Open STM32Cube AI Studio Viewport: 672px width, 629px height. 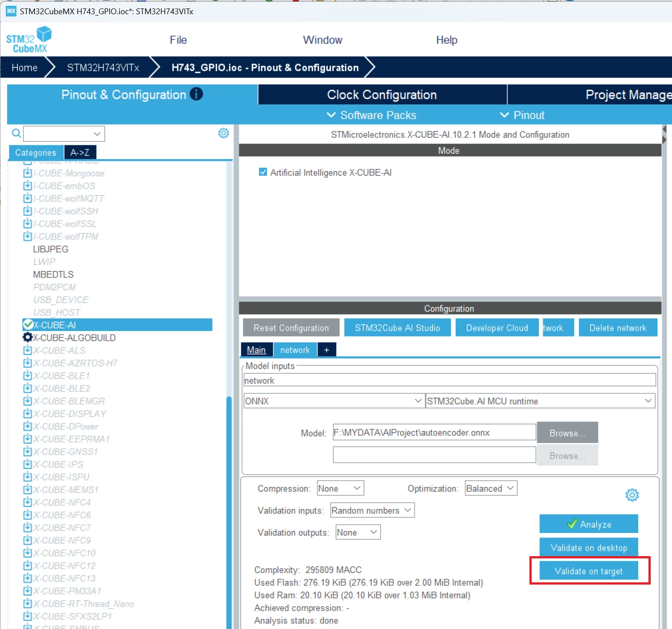point(397,327)
